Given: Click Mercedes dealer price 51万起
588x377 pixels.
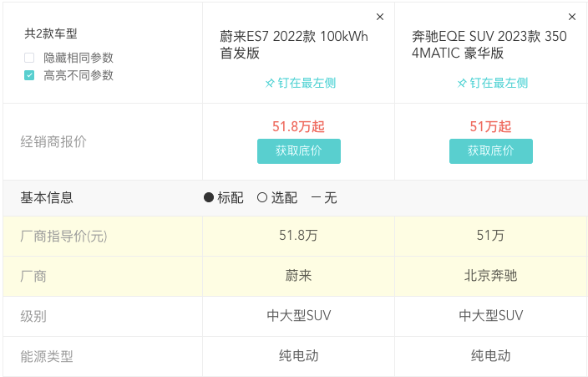Looking at the screenshot, I should coord(490,127).
